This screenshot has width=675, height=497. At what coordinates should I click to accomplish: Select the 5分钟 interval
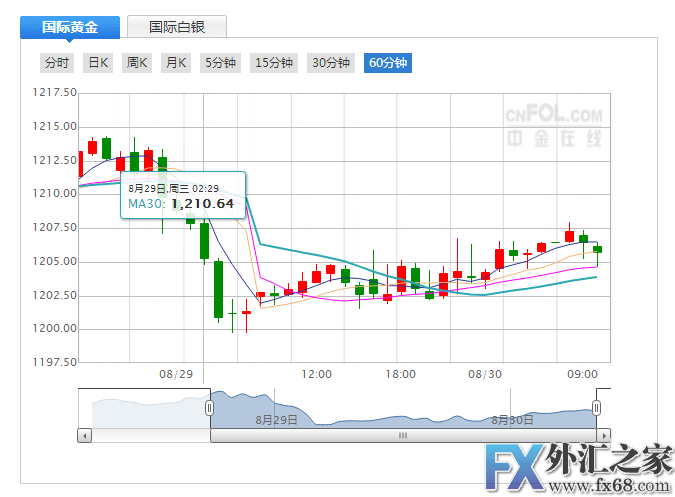click(x=220, y=63)
